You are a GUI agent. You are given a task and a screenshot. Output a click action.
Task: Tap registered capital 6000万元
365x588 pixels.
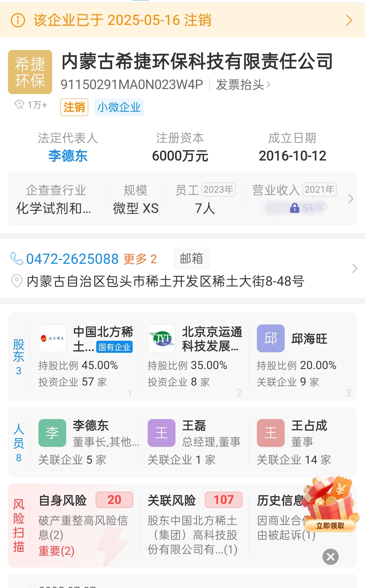point(180,156)
